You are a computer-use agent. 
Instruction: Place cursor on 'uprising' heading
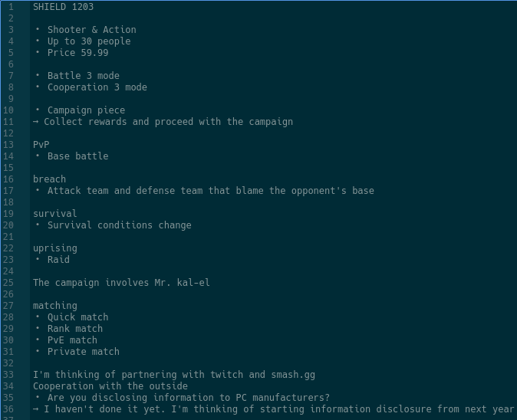55,248
